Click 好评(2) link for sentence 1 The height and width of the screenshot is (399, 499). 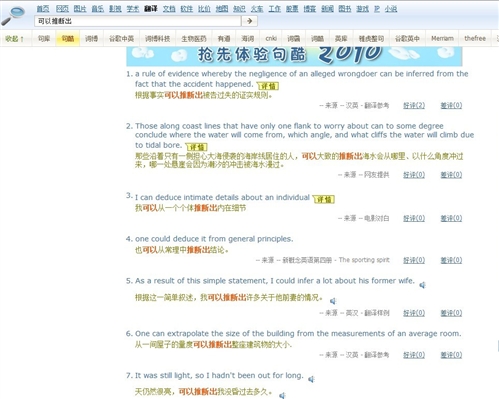tap(414, 106)
